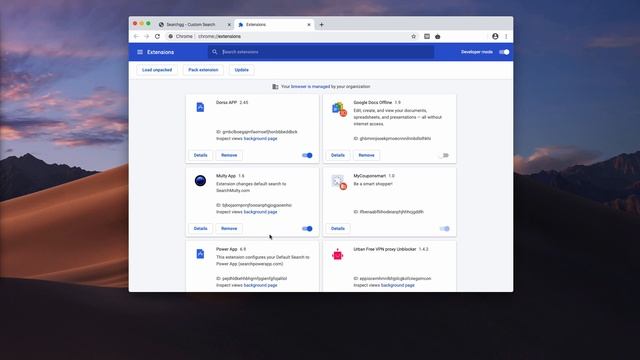Open Power App background page link
640x360 pixels.
click(260, 285)
